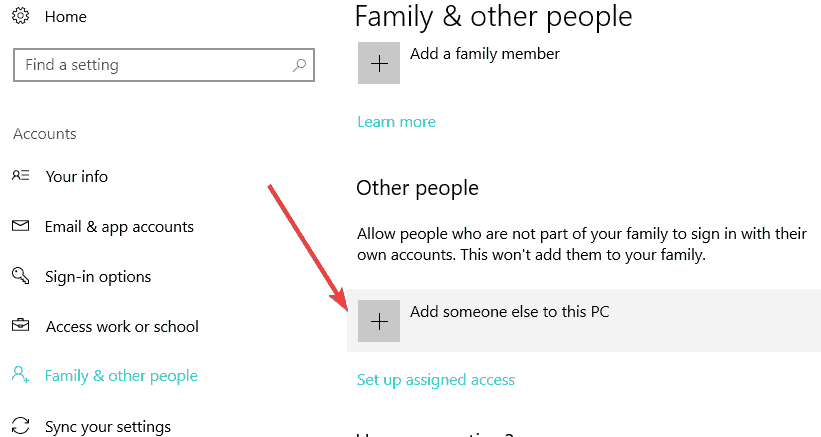Click the Your info person icon

(x=20, y=175)
